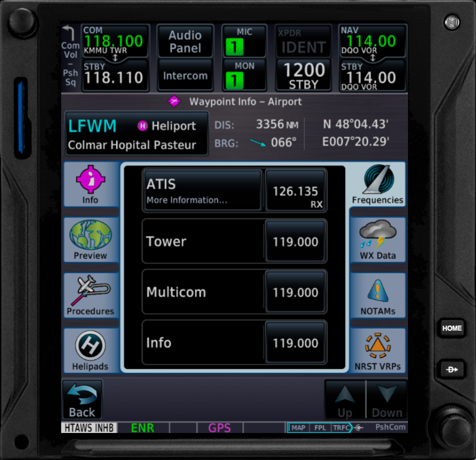Toggle transponder 1200 STBY mode
The height and width of the screenshot is (460, 476).
click(x=303, y=75)
